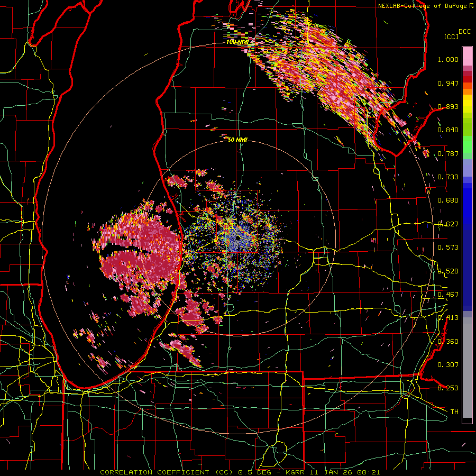The height and width of the screenshot is (476, 476).
Task: Click the black radar site dot at map center
Action: tap(237, 239)
